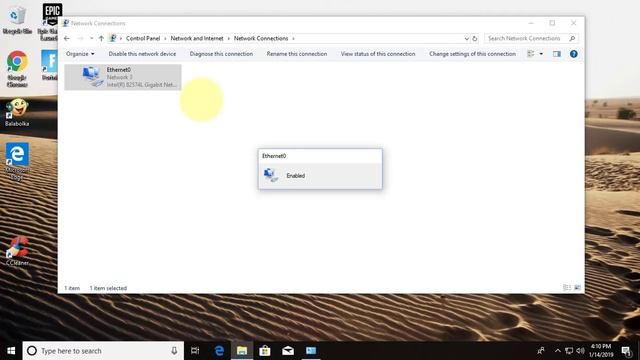This screenshot has height=360, width=640.
Task: Change settings of this connection
Action: coord(472,54)
